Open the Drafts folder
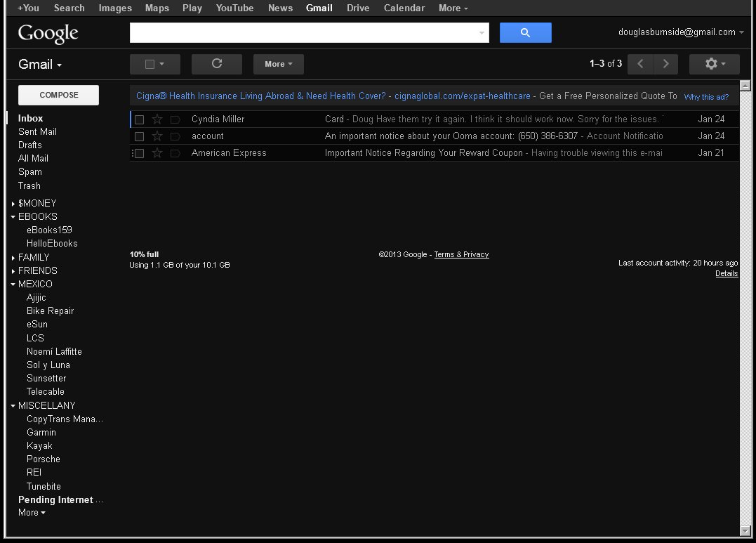The width and height of the screenshot is (756, 543). [x=30, y=145]
